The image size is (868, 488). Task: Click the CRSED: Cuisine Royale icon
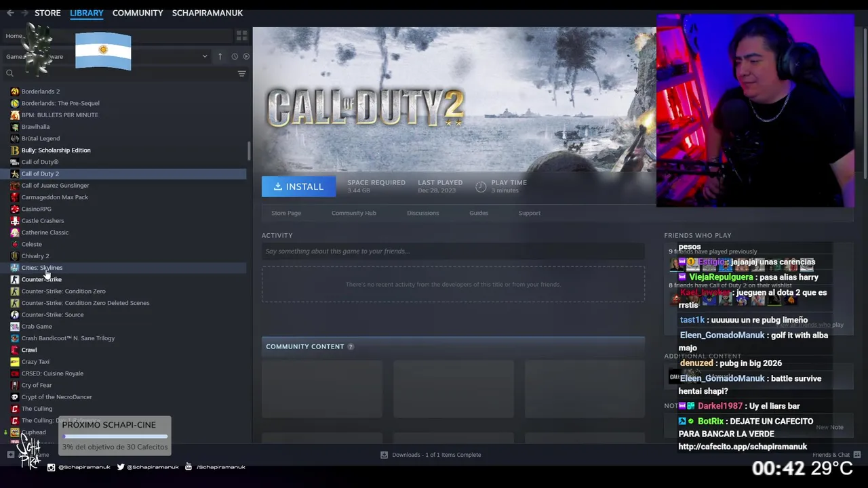pyautogui.click(x=15, y=373)
